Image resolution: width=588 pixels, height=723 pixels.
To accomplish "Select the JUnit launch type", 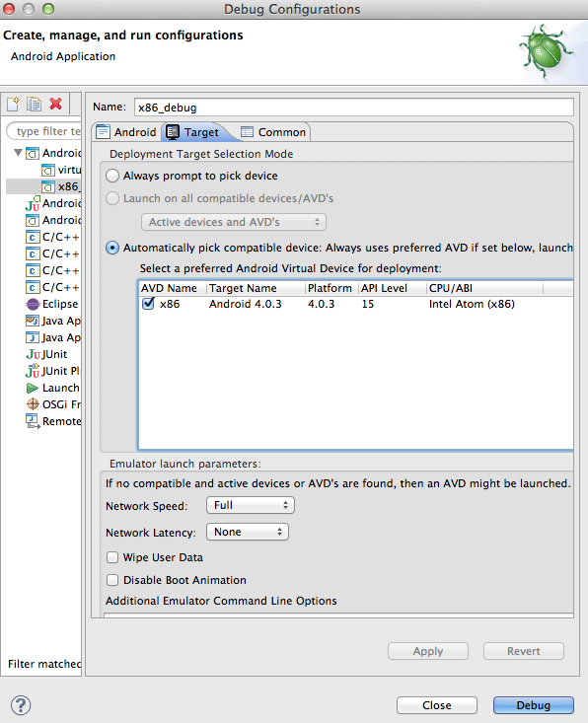I will 47,354.
